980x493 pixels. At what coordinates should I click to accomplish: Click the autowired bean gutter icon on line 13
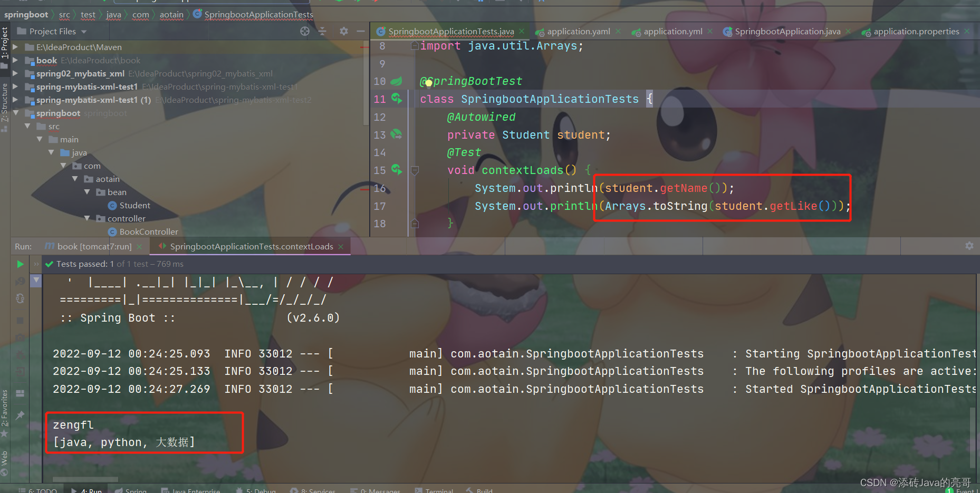click(x=396, y=134)
